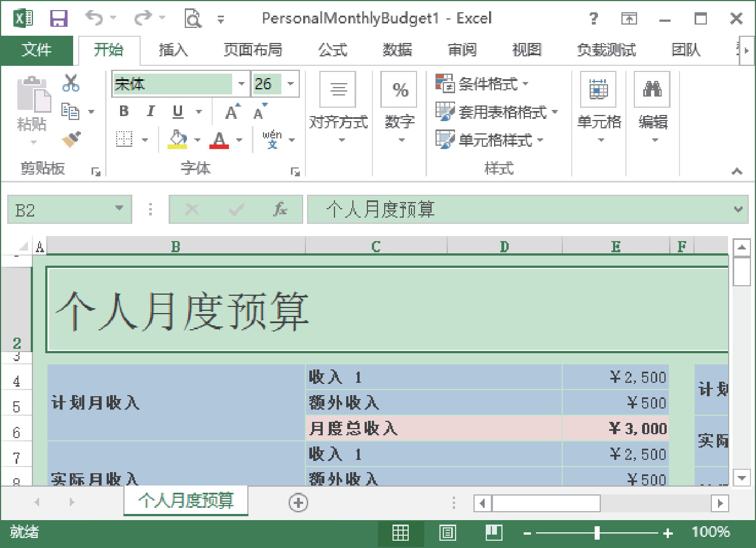Switch to Page Layout view icon
This screenshot has height=548, width=756.
tap(447, 533)
